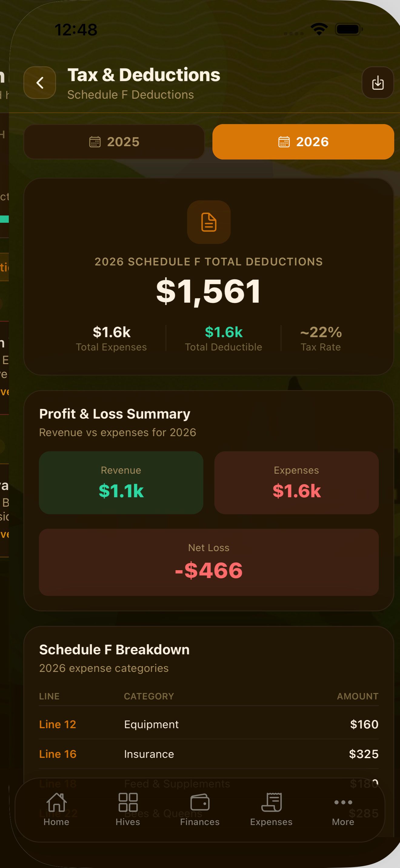
Task: Tap the back chevron button
Action: (x=40, y=83)
